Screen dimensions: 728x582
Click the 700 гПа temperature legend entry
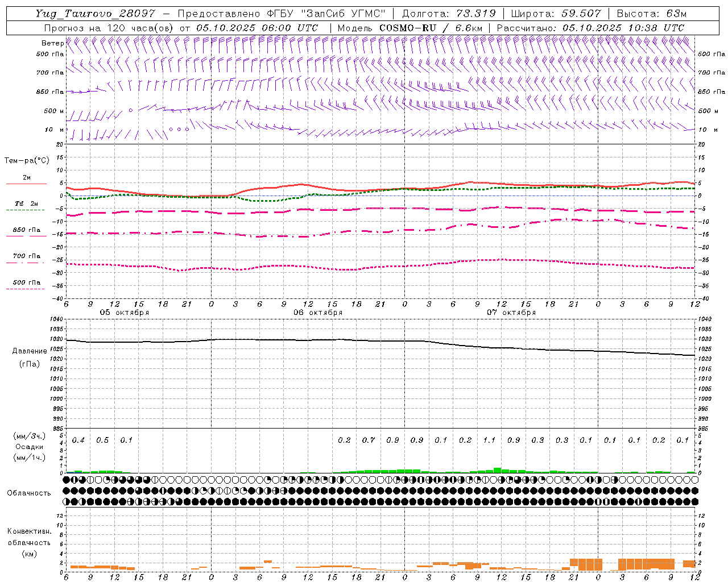pos(27,256)
